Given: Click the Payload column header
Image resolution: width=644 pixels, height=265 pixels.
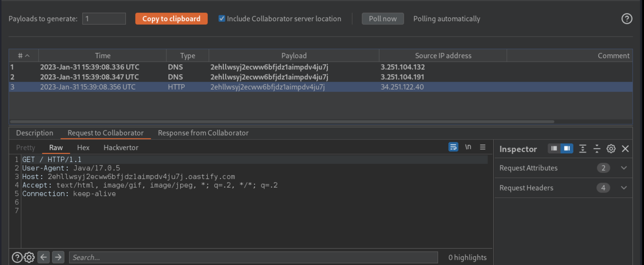Looking at the screenshot, I should pos(294,56).
